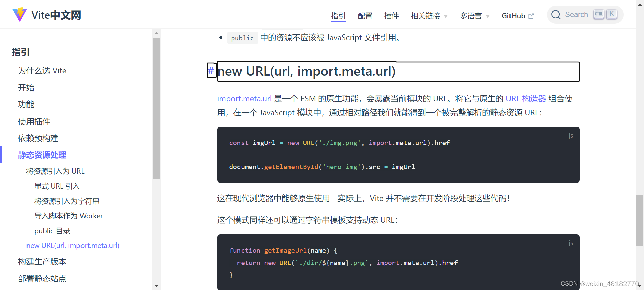Open the 配置 nav item
Image resolution: width=644 pixels, height=290 pixels.
coord(365,16)
